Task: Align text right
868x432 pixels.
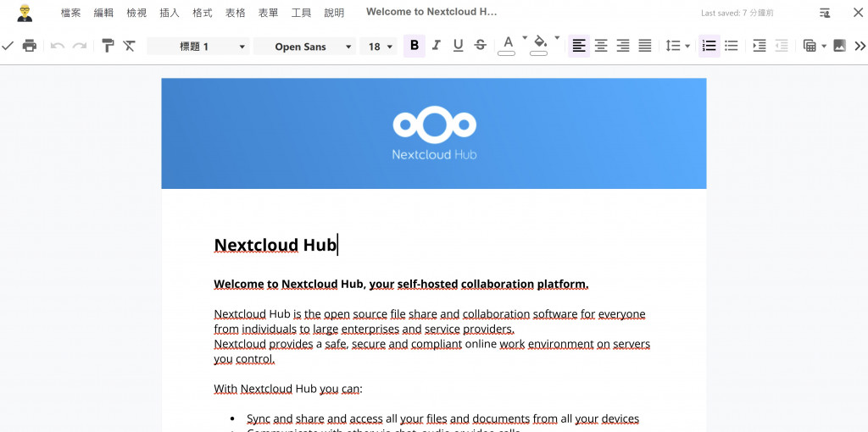Action: coord(623,46)
